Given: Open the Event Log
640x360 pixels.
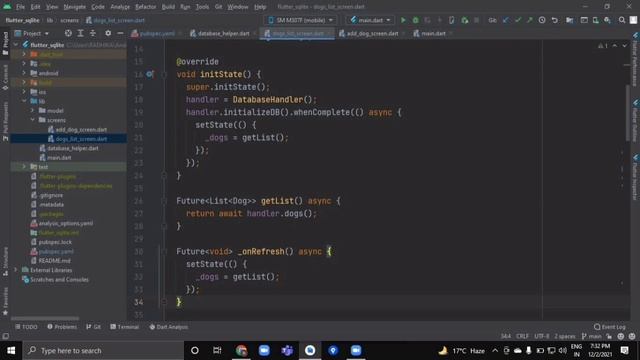Looking at the screenshot, I should (610, 327).
